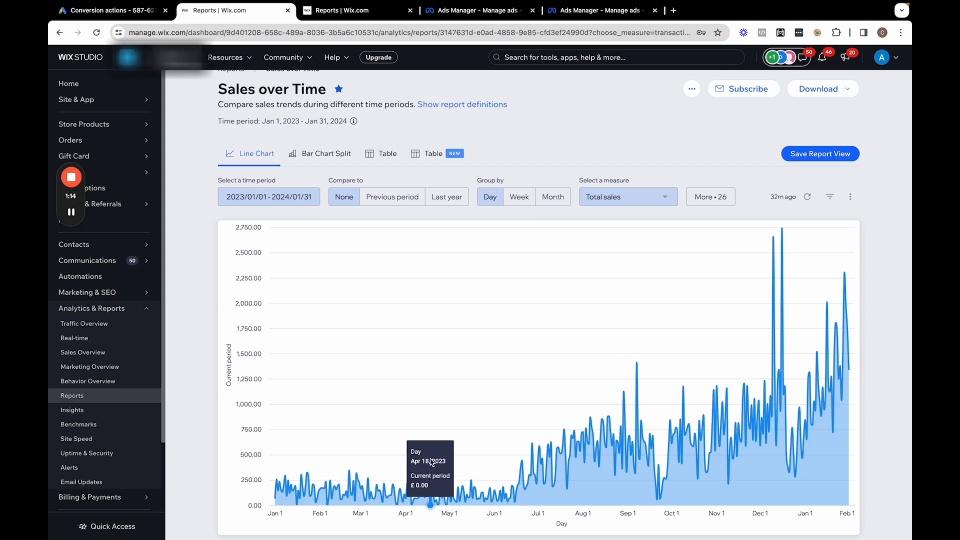Open Home in the sidebar
This screenshot has height=540, width=960.
point(68,83)
